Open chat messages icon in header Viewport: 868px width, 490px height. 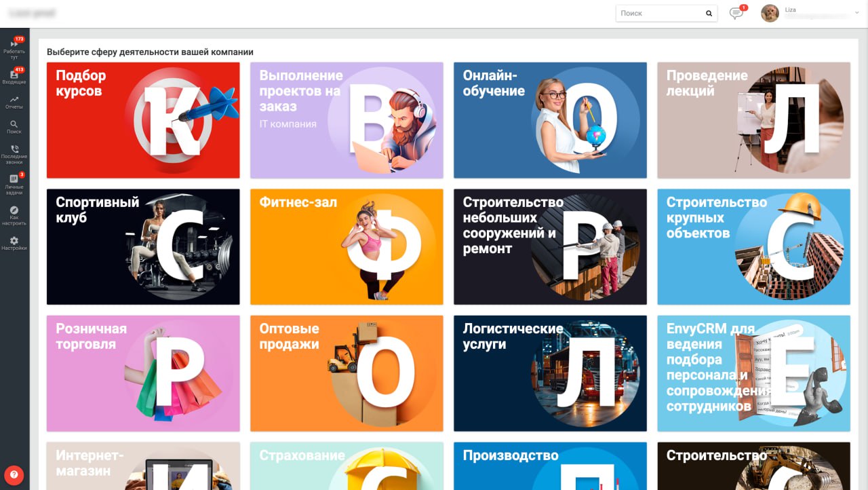[x=736, y=14]
